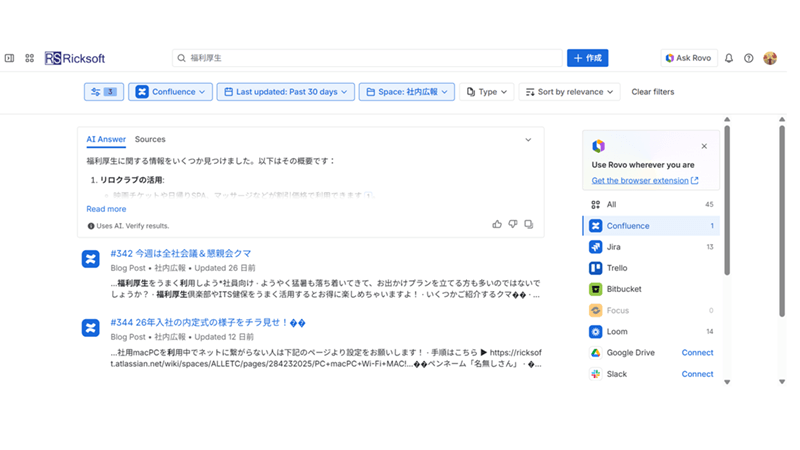Image resolution: width=800 pixels, height=450 pixels.
Task: Click thumbs down on AI Answer
Action: pyautogui.click(x=513, y=224)
